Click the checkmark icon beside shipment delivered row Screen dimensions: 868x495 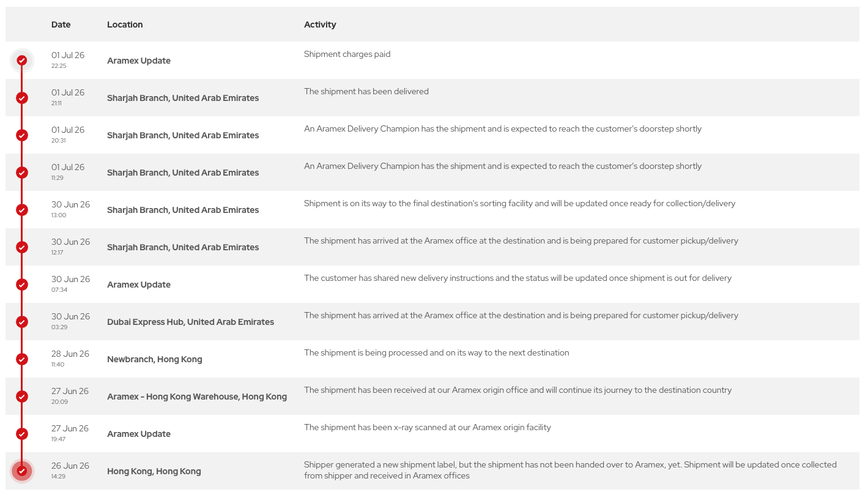[22, 98]
